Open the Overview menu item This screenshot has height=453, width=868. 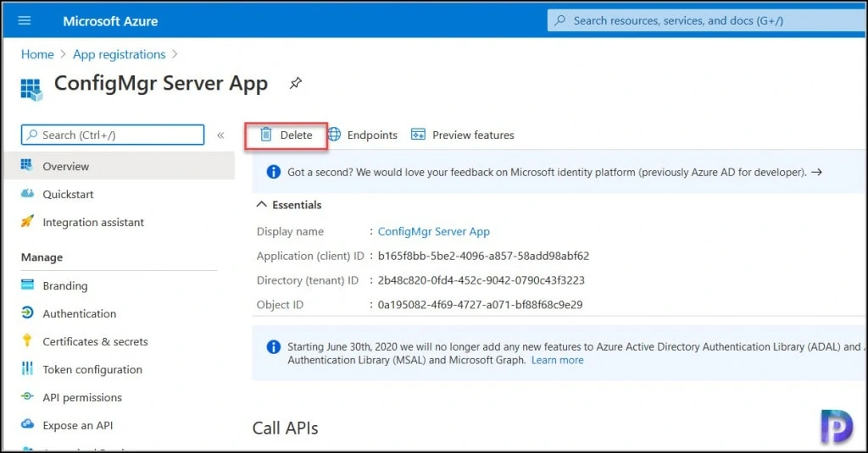(x=119, y=166)
